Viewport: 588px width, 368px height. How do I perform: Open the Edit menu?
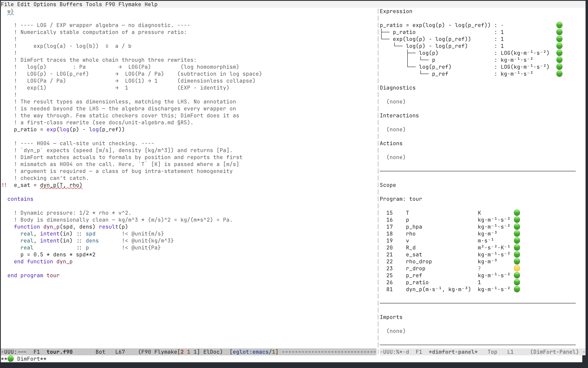click(x=23, y=4)
